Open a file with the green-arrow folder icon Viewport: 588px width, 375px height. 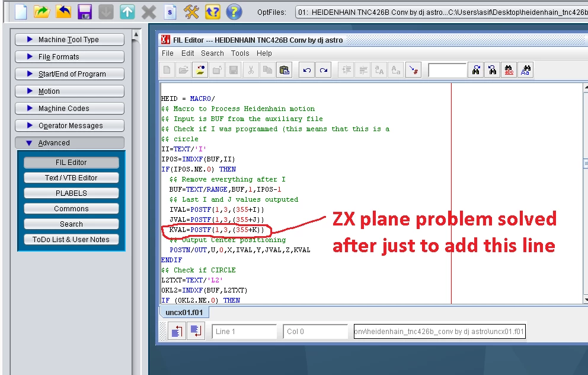[41, 12]
